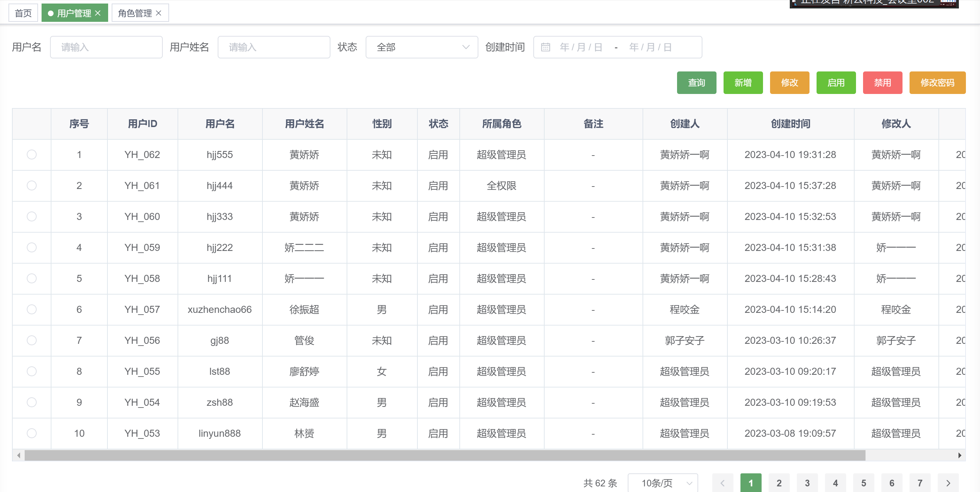980x492 pixels.
Task: Select radio button for user gj88
Action: coord(32,340)
